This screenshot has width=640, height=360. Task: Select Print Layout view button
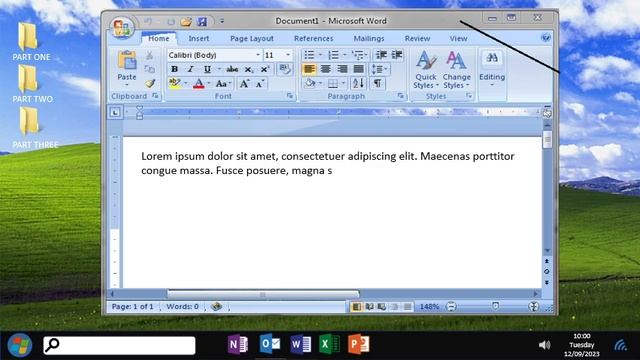click(x=356, y=307)
